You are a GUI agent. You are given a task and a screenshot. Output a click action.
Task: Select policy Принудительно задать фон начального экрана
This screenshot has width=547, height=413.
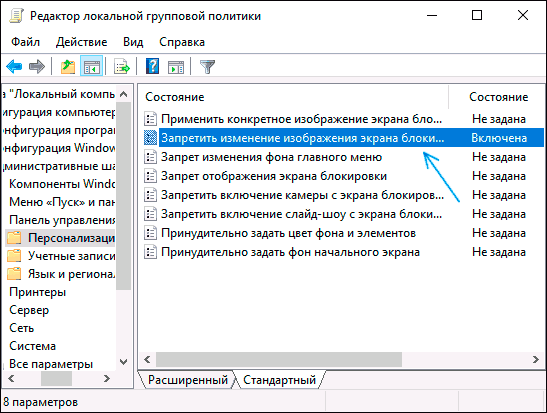tap(290, 252)
